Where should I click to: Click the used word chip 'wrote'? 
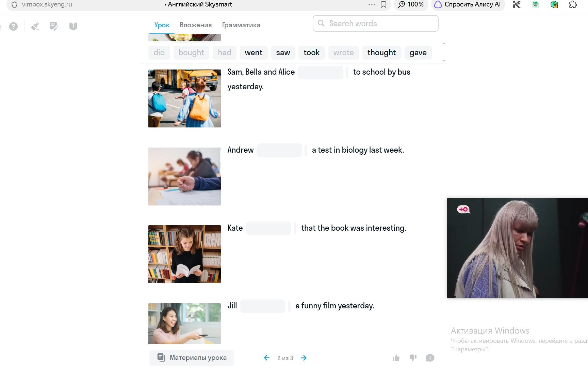(x=344, y=52)
